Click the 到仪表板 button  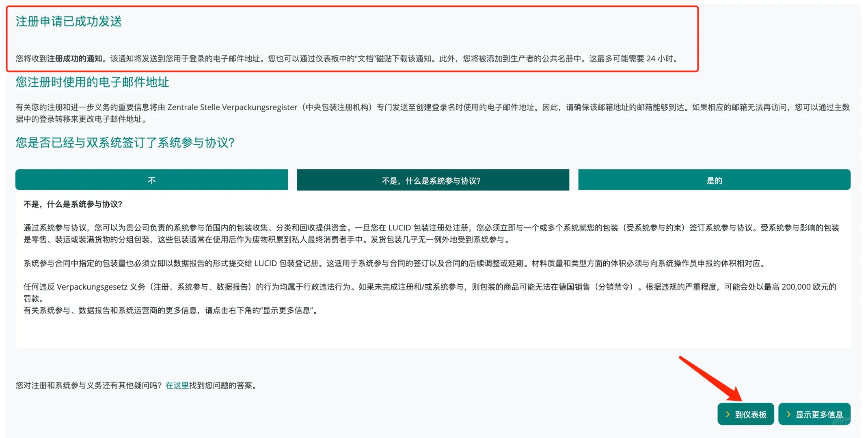pos(745,414)
